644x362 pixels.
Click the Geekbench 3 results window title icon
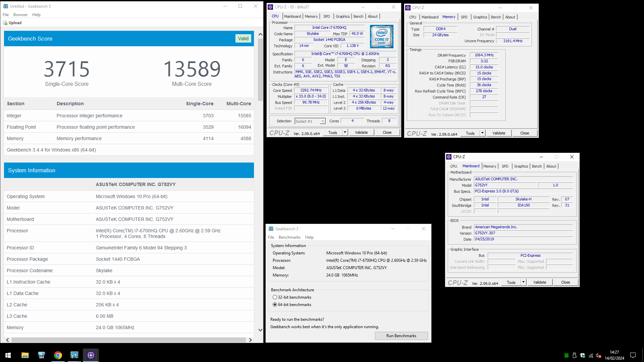pos(6,6)
